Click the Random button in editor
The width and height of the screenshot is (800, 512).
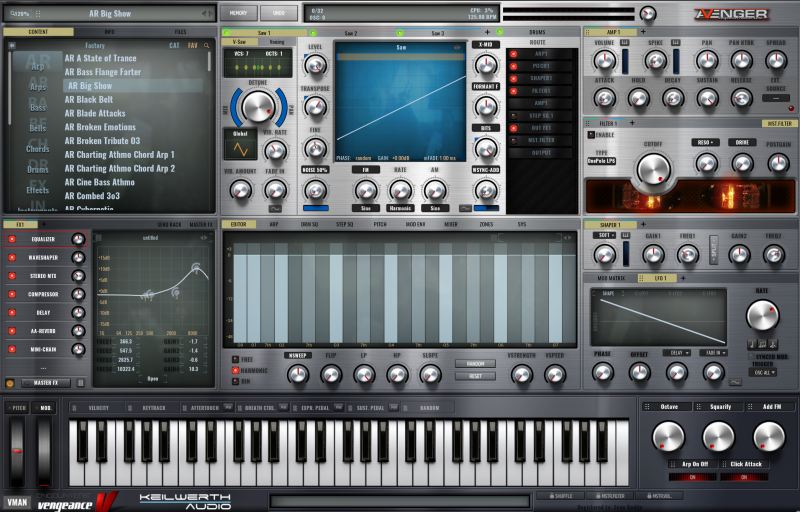[475, 364]
